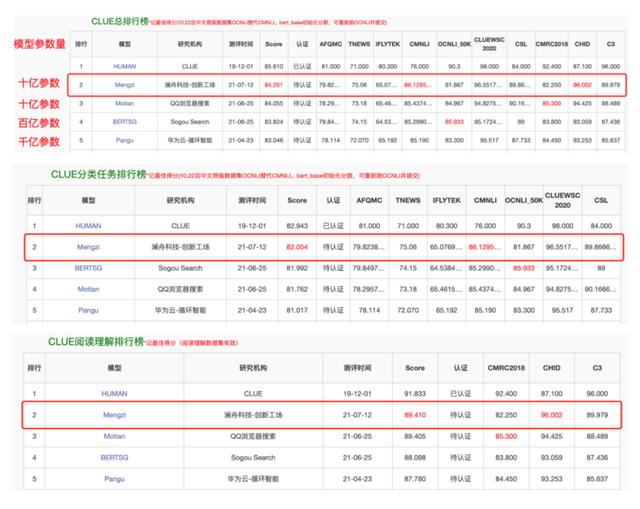This screenshot has width=640, height=509.
Task: Click BERTSG score 83.824 in CLUE总排行榜
Action: (273, 122)
